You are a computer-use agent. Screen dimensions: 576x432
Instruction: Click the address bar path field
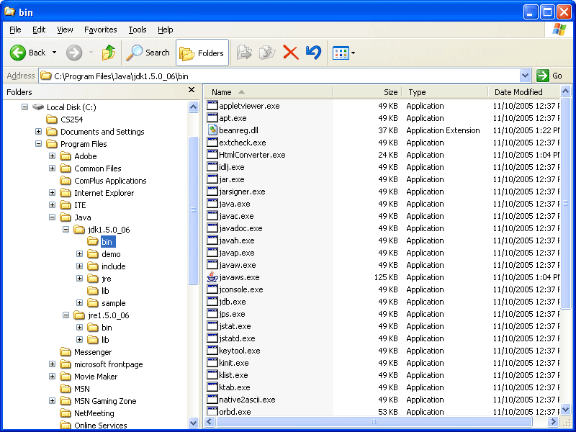tap(279, 76)
